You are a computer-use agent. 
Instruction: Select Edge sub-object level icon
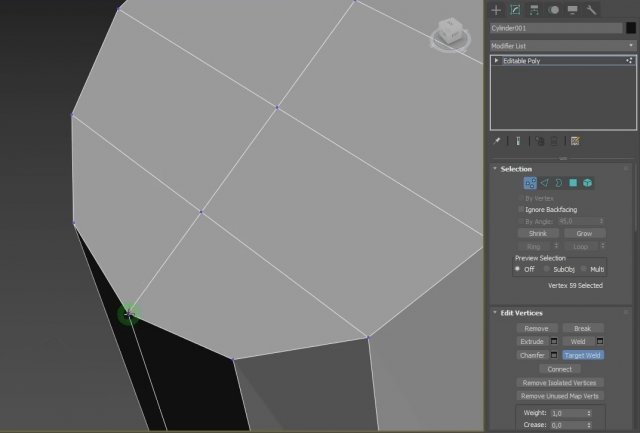click(545, 183)
